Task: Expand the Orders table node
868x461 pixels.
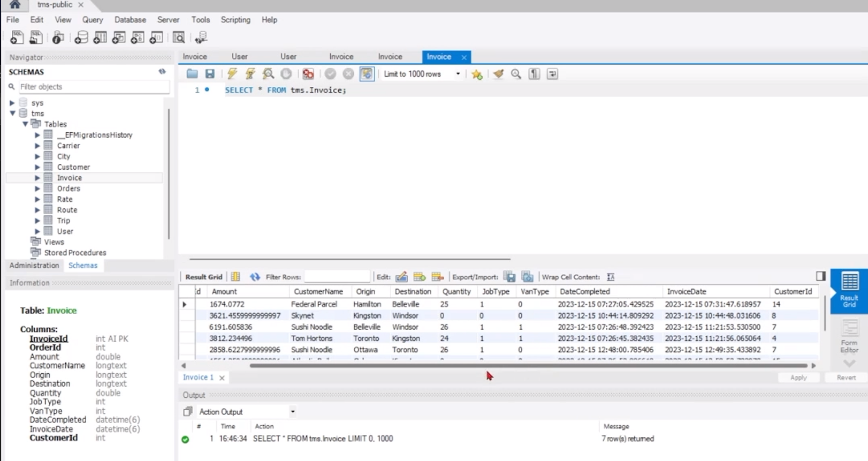Action: [37, 188]
